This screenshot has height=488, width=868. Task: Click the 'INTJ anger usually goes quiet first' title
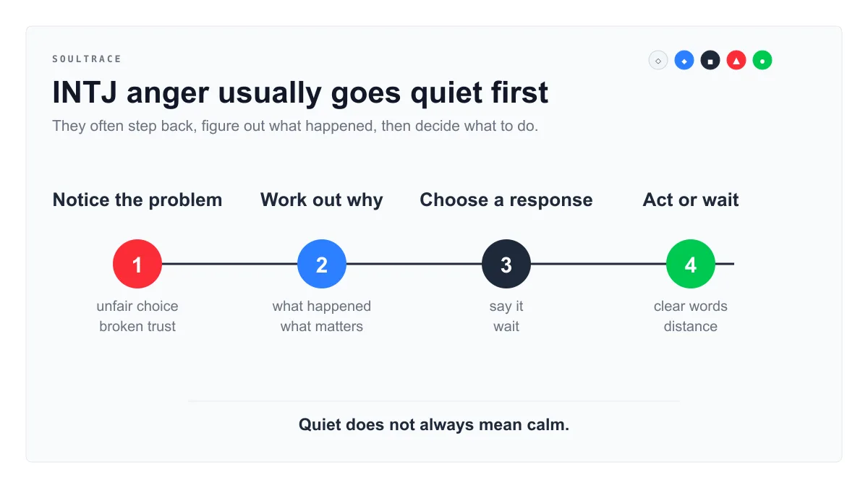[x=300, y=93]
